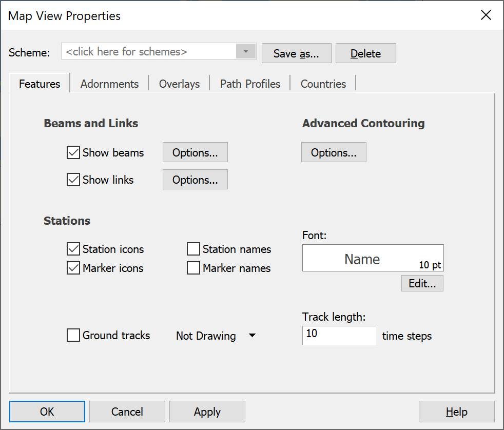This screenshot has width=504, height=430.
Task: Click the Save as button
Action: click(296, 53)
